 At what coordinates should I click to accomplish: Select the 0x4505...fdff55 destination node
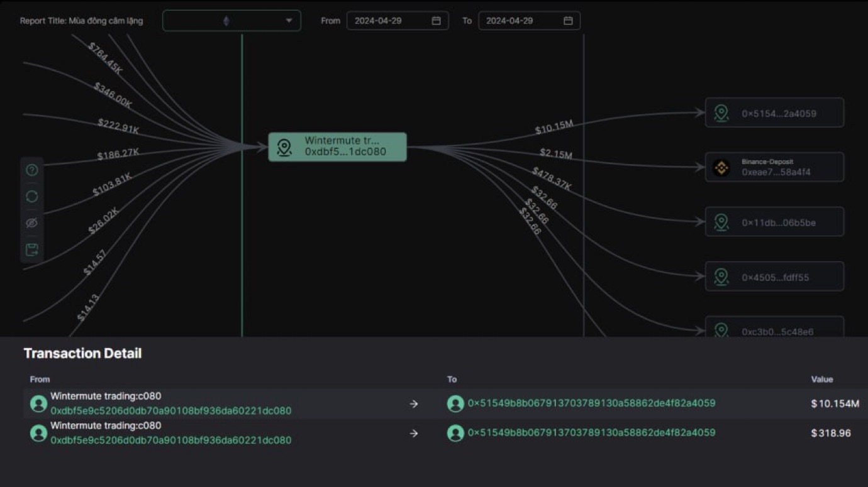pos(775,277)
